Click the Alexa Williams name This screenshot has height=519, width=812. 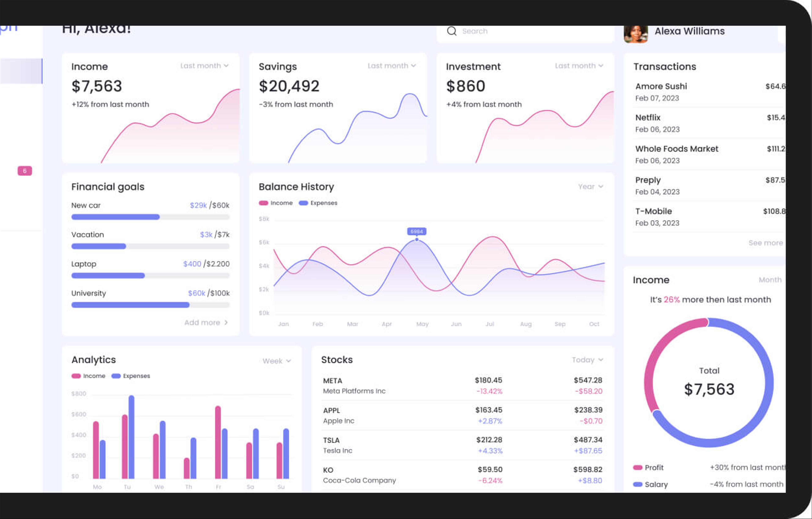pos(690,31)
